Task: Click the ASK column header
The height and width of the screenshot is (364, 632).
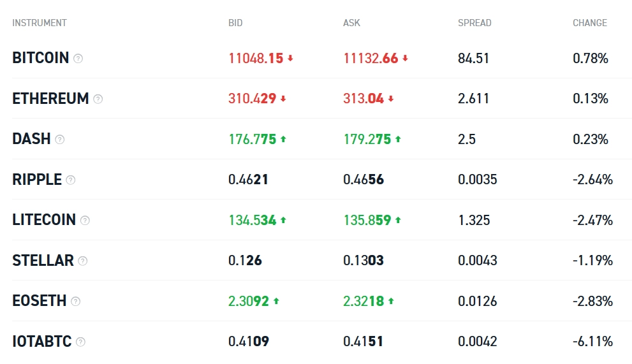Action: pyautogui.click(x=351, y=23)
